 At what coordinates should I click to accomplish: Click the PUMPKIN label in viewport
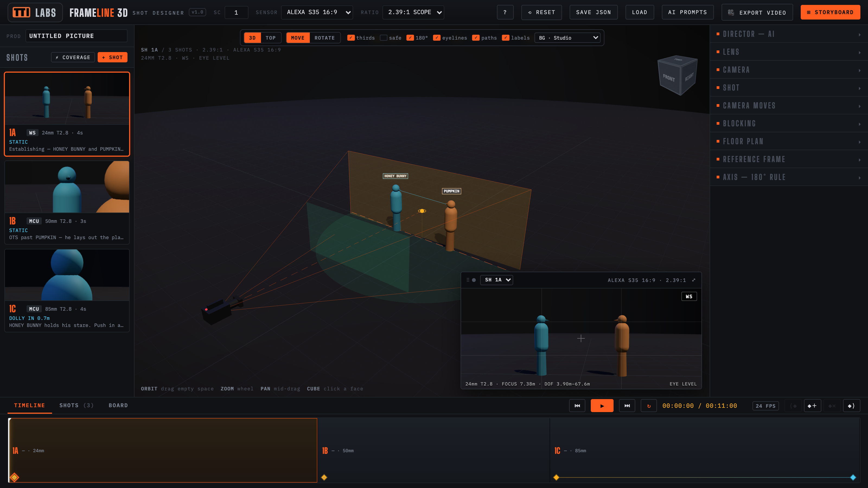click(x=452, y=191)
